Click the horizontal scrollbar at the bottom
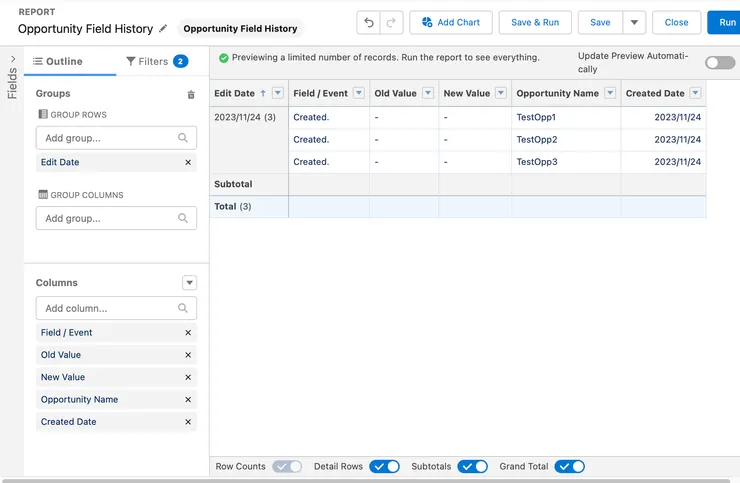 [366, 481]
